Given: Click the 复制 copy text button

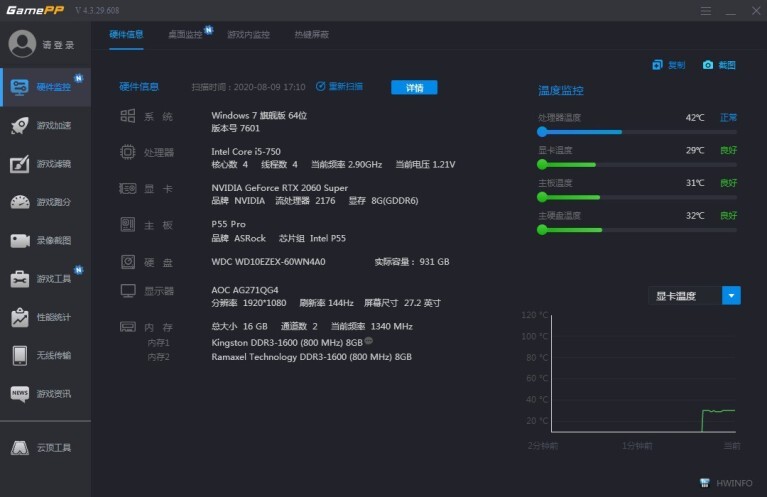Looking at the screenshot, I should 677,65.
